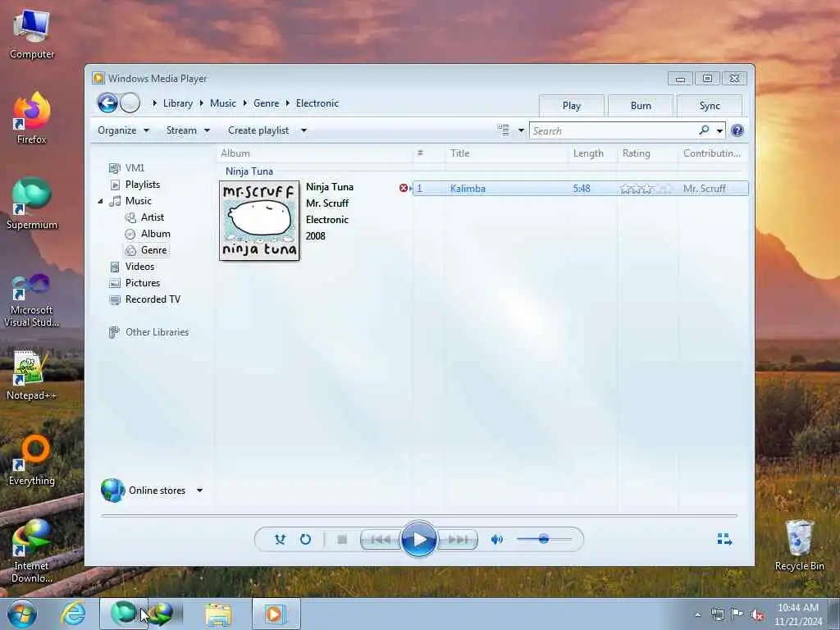Click the Stop playback button
The width and height of the screenshot is (840, 630).
(x=342, y=540)
